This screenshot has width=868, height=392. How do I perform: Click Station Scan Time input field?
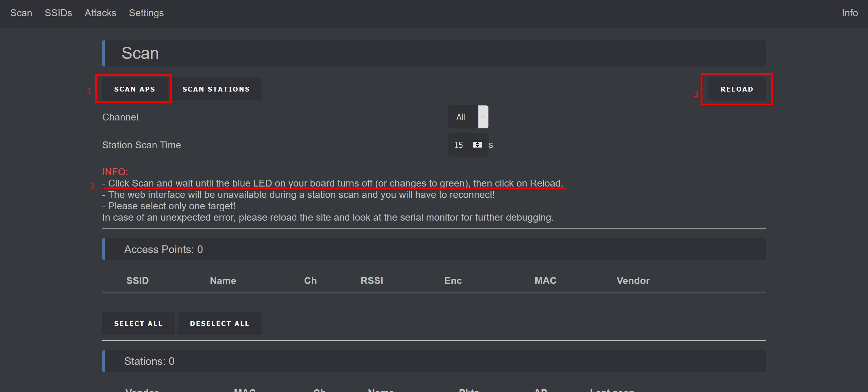pyautogui.click(x=460, y=145)
